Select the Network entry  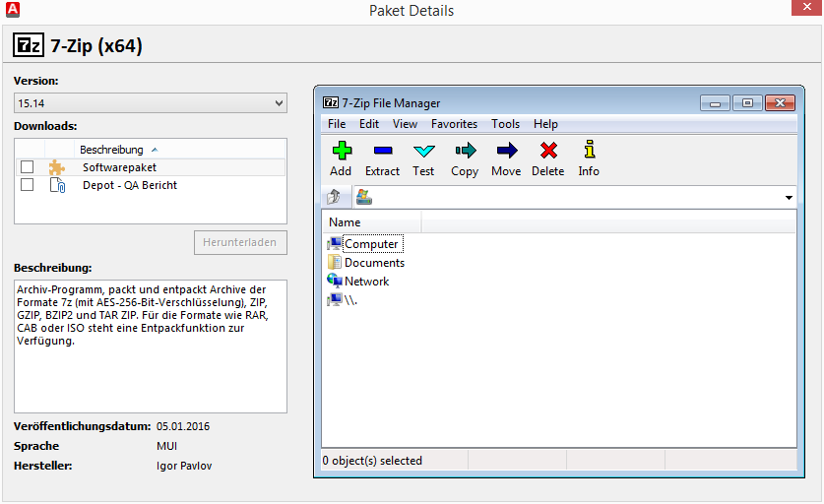366,282
